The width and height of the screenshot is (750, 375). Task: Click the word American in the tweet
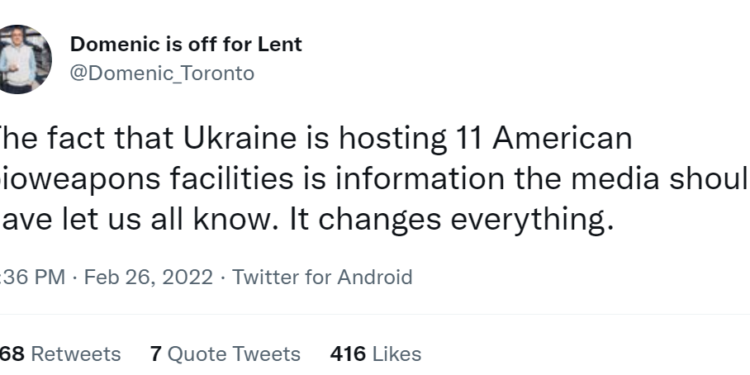(562, 138)
